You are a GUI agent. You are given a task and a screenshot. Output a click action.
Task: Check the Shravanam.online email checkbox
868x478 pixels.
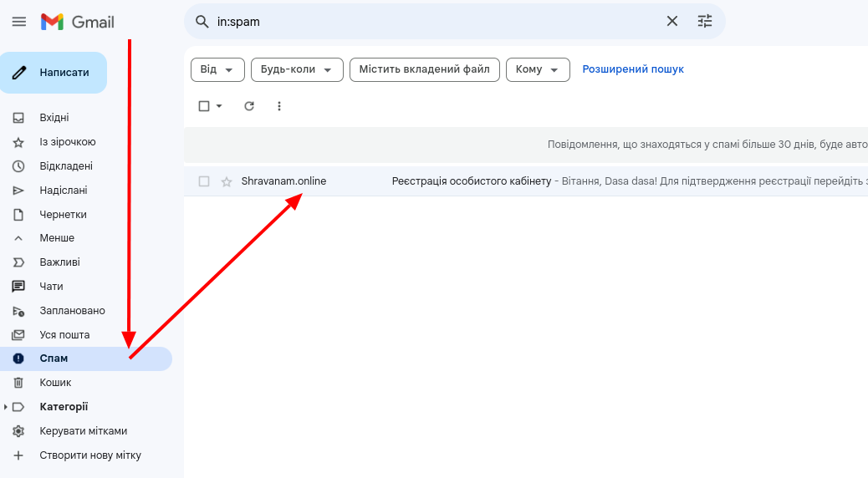[204, 182]
